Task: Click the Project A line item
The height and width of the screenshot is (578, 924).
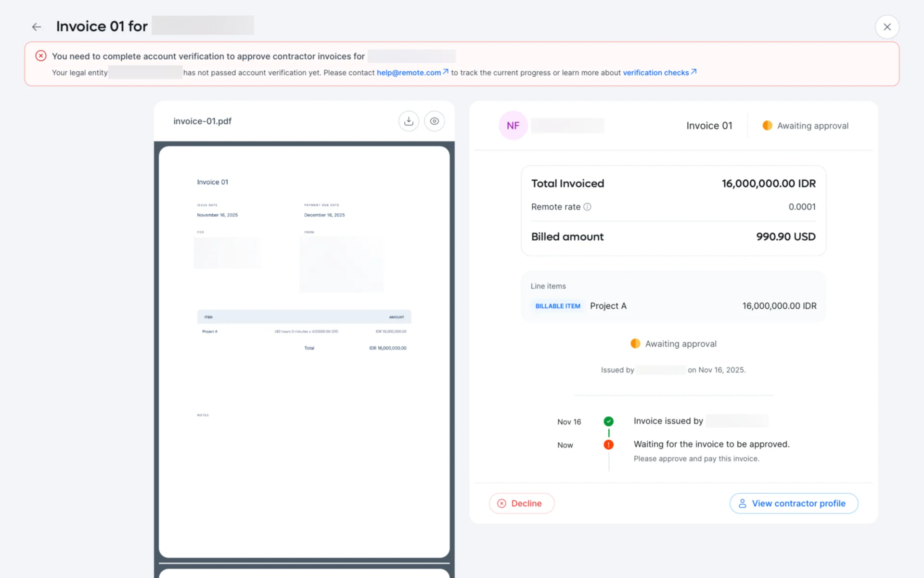Action: tap(608, 306)
